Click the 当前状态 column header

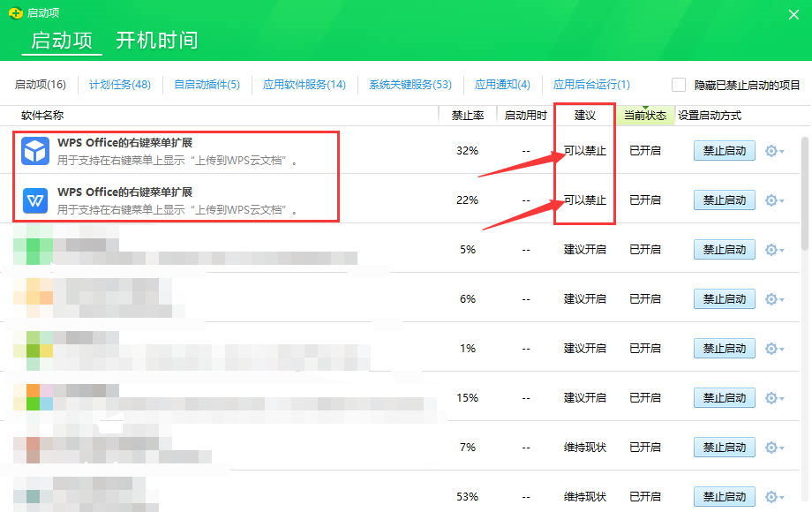[x=645, y=116]
